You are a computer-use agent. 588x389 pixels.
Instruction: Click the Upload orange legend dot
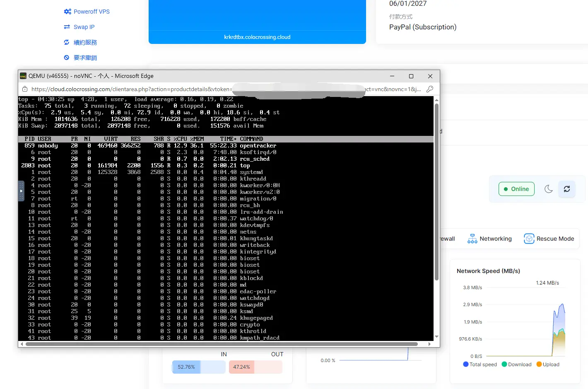[539, 364]
